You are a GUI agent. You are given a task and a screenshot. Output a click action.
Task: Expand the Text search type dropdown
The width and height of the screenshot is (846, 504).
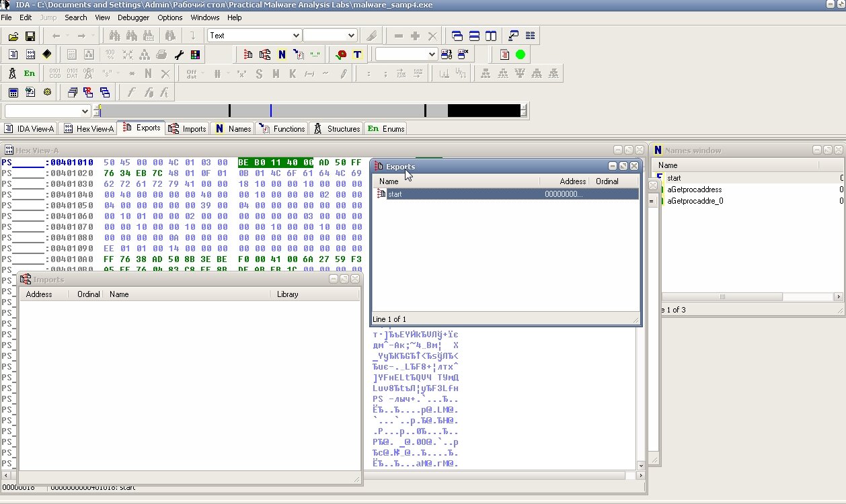(x=295, y=36)
